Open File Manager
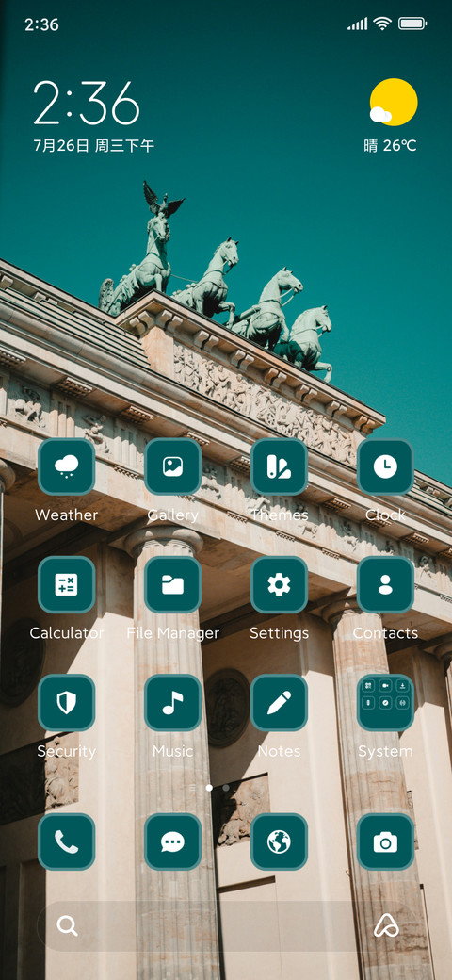The image size is (452, 980). (x=173, y=585)
